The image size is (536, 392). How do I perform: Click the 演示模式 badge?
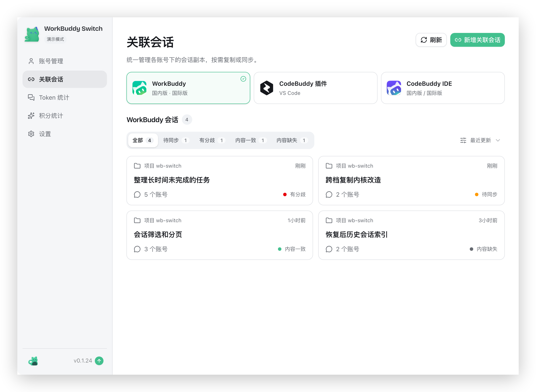click(x=55, y=39)
